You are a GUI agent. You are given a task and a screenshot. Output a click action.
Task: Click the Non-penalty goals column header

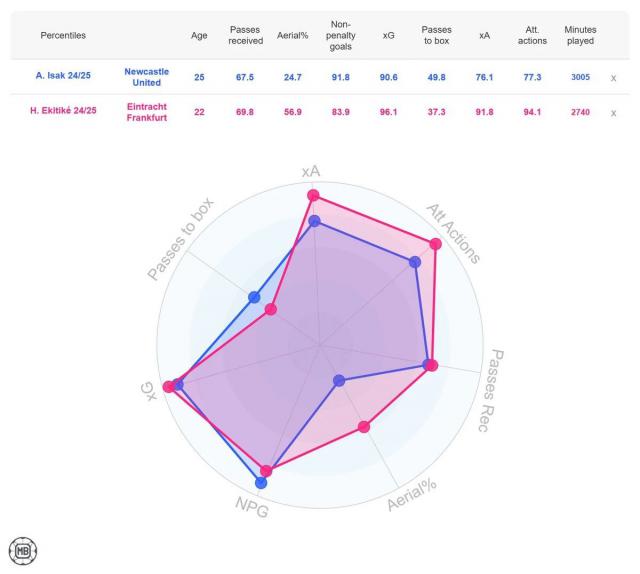click(x=340, y=35)
